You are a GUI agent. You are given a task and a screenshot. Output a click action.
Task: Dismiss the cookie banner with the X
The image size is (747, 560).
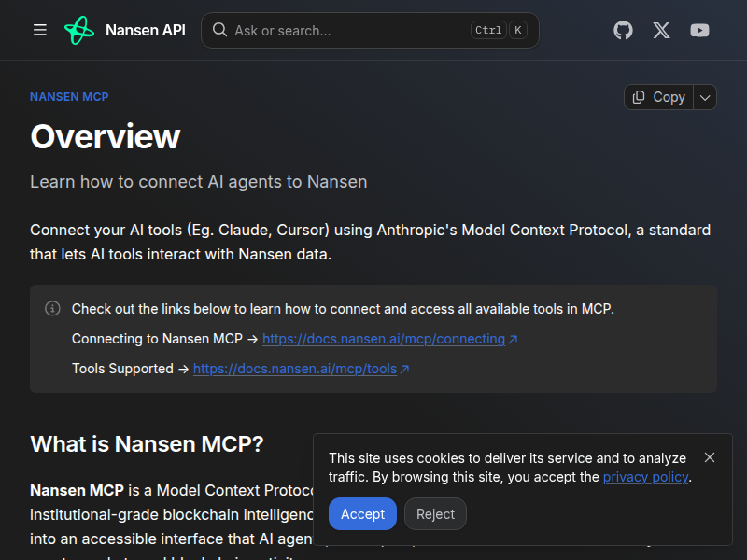point(710,456)
